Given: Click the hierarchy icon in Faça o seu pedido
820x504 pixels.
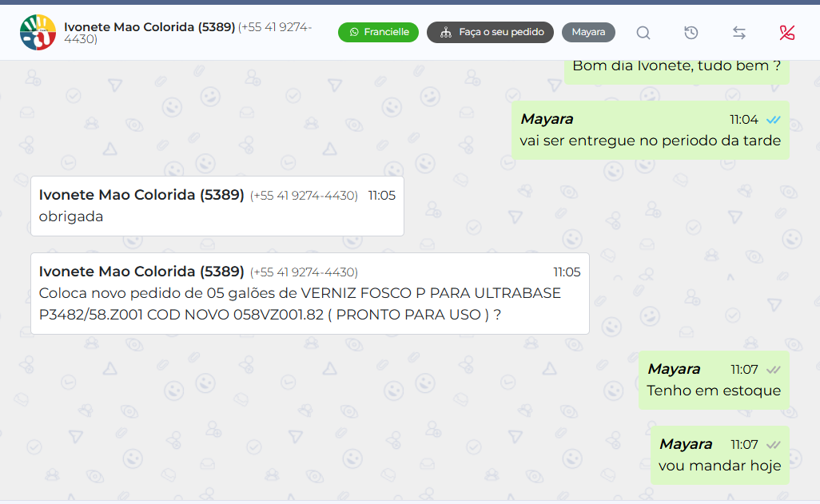Looking at the screenshot, I should pyautogui.click(x=445, y=33).
